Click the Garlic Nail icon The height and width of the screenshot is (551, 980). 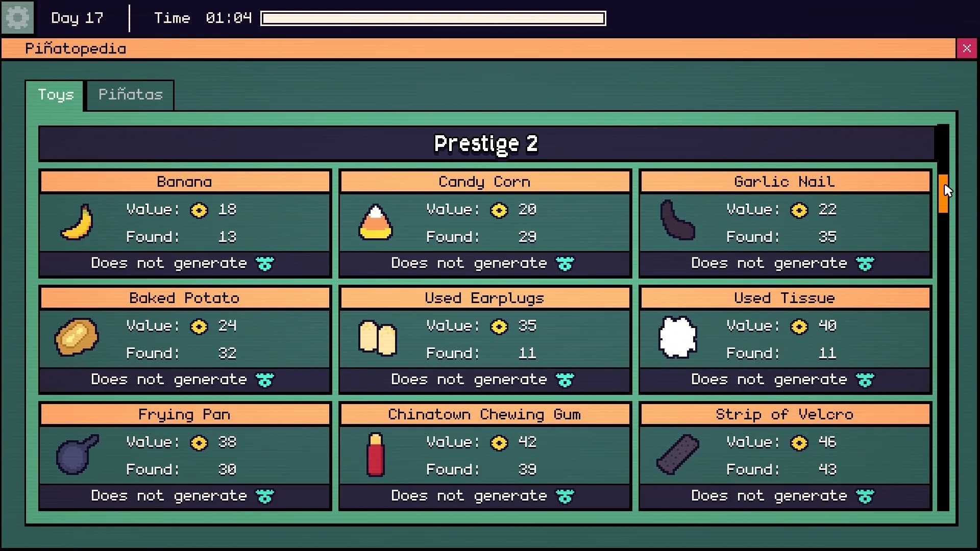677,220
